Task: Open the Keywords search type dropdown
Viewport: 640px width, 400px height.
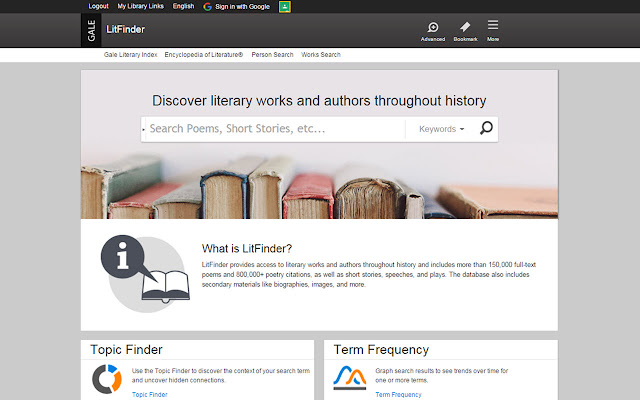Action: [x=441, y=129]
